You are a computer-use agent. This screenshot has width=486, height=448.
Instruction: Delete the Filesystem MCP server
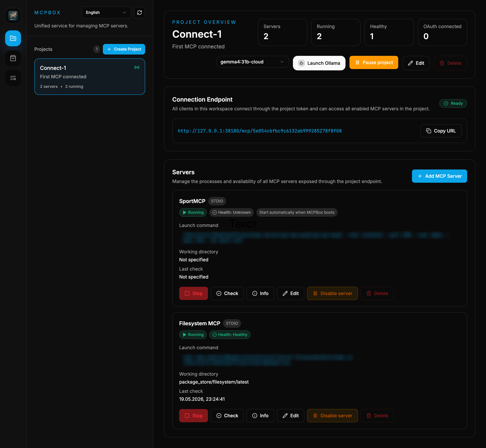(x=377, y=415)
